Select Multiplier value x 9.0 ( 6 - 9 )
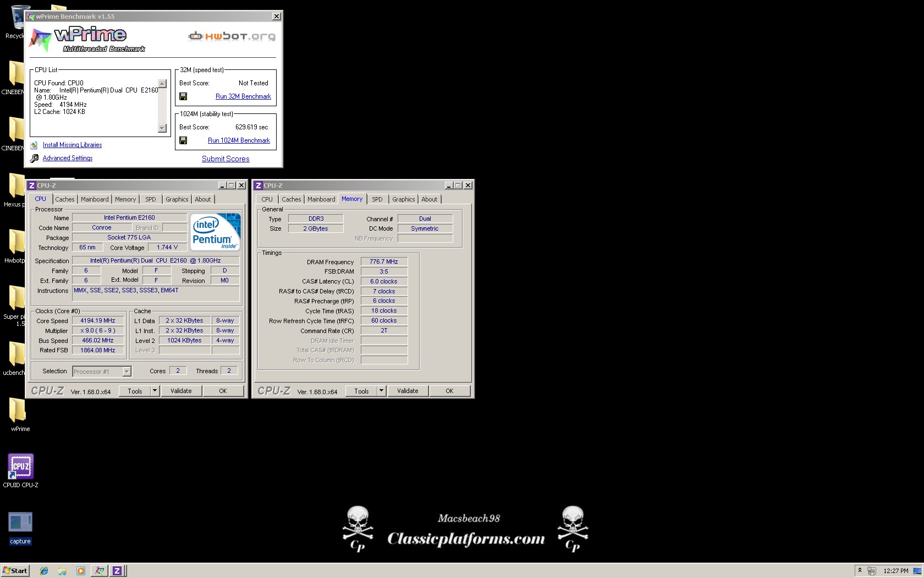This screenshot has height=578, width=924. pos(98,330)
